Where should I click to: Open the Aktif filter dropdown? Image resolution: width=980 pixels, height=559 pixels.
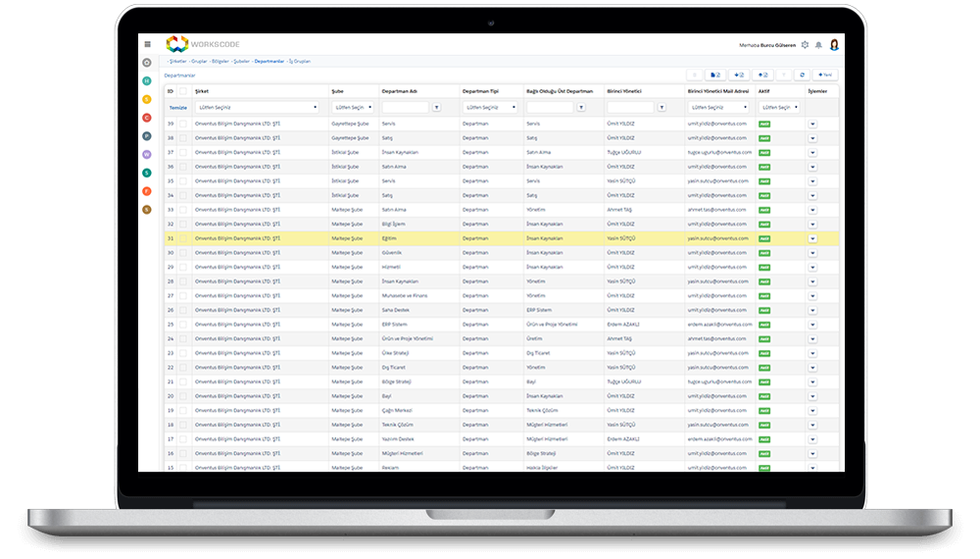click(779, 108)
